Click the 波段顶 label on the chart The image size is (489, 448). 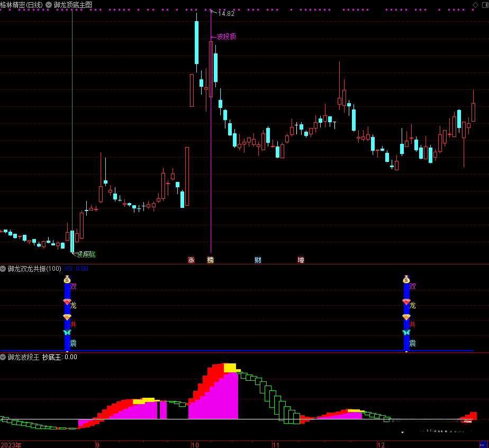227,37
